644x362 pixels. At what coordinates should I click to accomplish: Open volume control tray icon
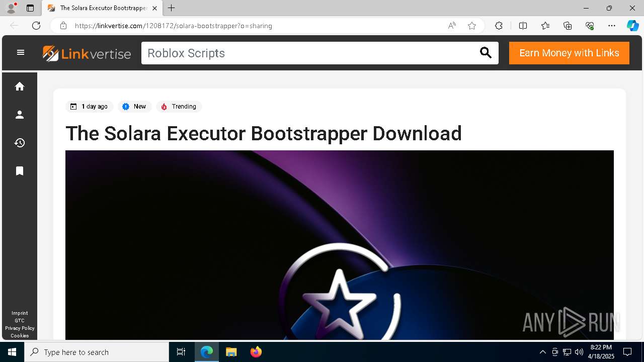(579, 352)
